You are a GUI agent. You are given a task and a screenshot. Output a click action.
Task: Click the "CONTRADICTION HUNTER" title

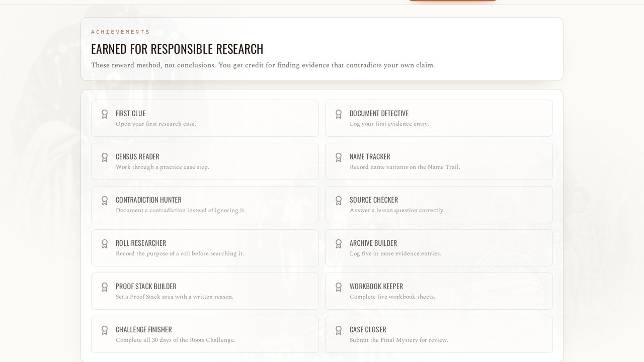[x=148, y=200]
